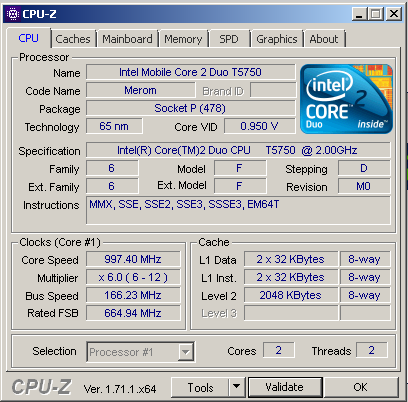The image size is (408, 402).
Task: Confirm with the OK button
Action: click(361, 387)
